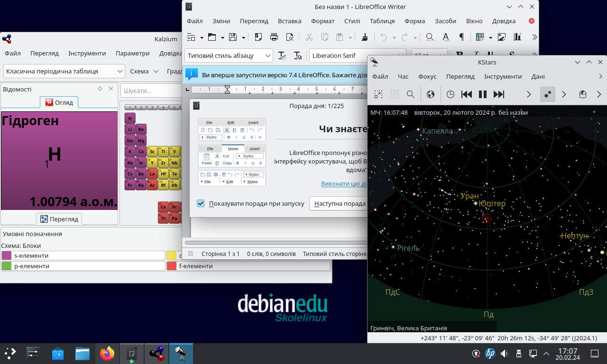The height and width of the screenshot is (364, 607).
Task: Click the HP tray icon
Action: click(x=490, y=354)
